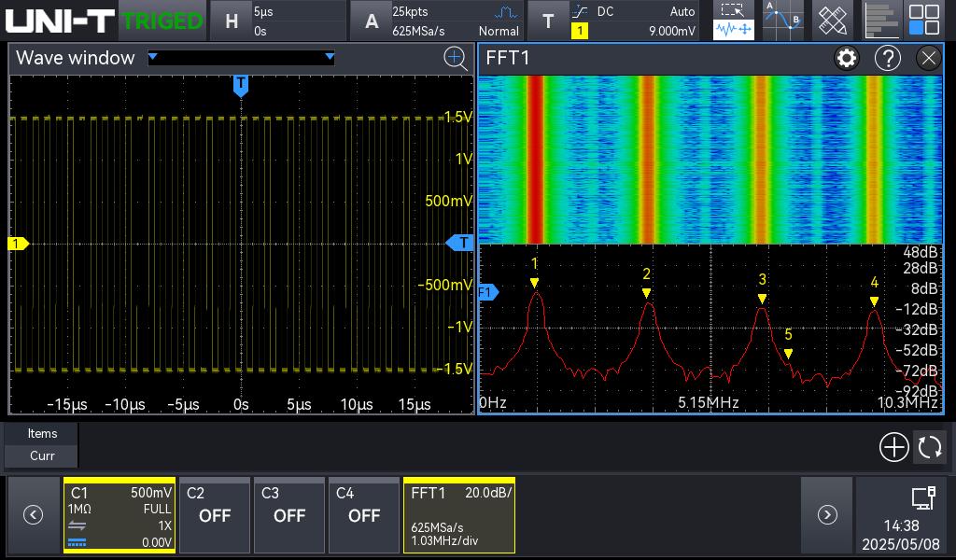Expand the Wave window left dropdown arrow
956x560 pixels.
pyautogui.click(x=153, y=58)
